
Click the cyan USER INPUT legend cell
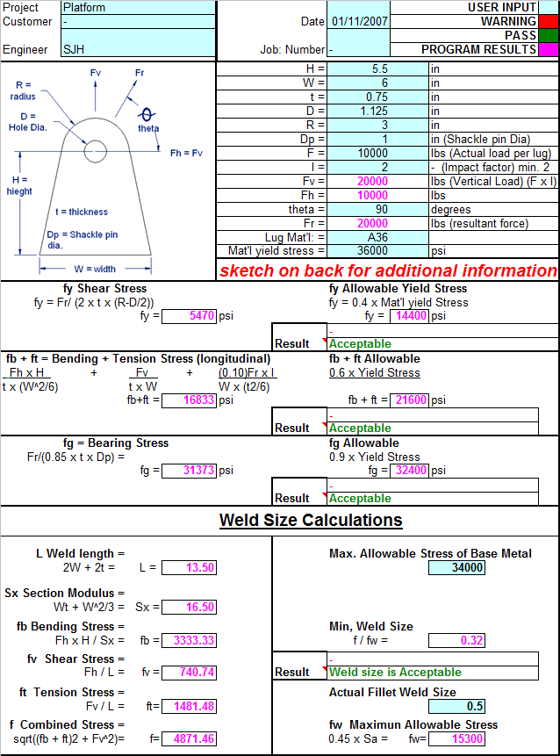(549, 8)
